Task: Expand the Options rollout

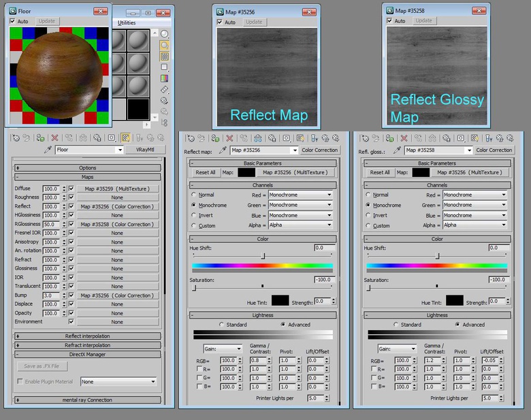Action: (x=87, y=167)
